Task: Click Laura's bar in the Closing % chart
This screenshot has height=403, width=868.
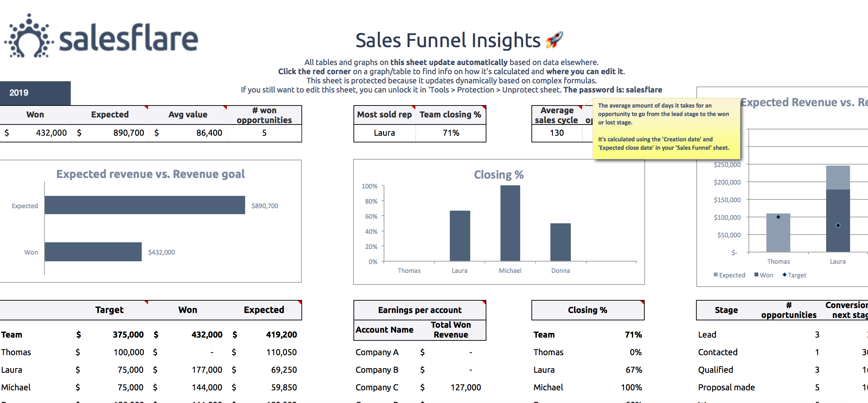Action: coord(460,236)
